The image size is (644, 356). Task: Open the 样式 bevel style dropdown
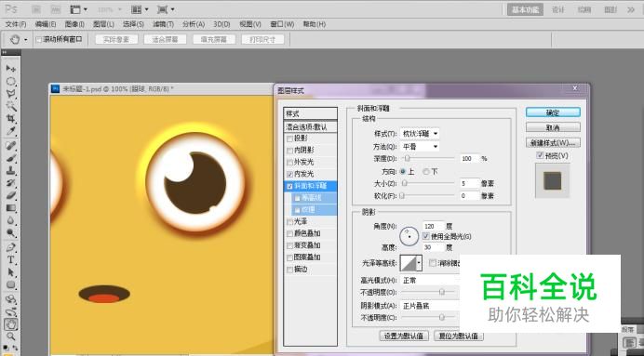(420, 134)
